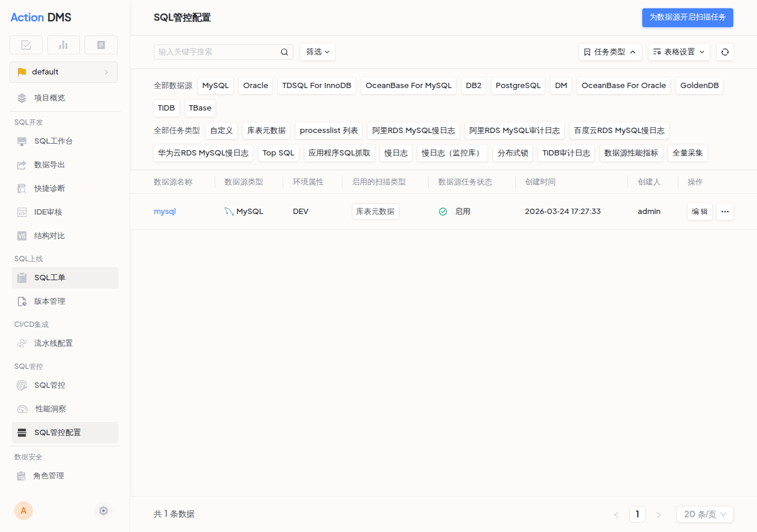Click the report document icon in sidebar header

pyautogui.click(x=101, y=44)
